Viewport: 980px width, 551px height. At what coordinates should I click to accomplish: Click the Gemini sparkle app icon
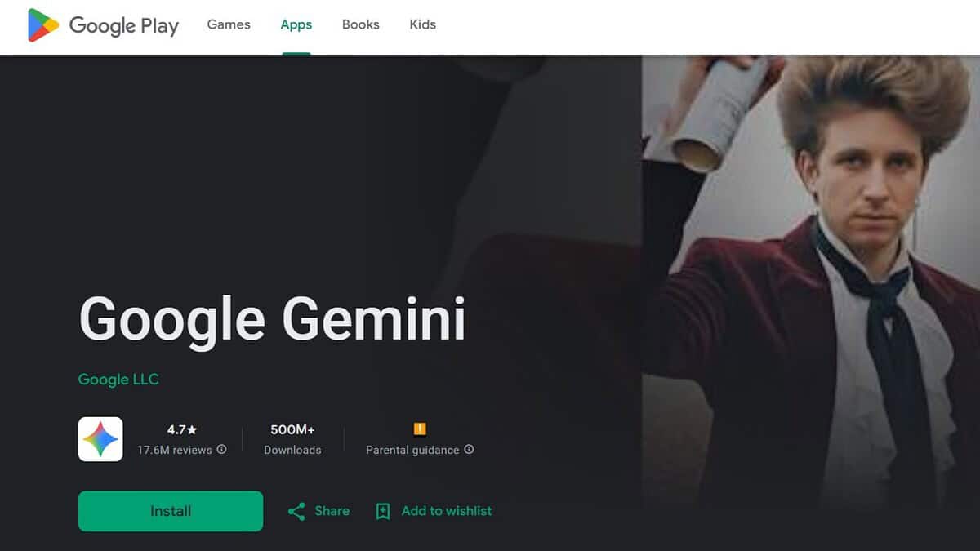(x=100, y=439)
